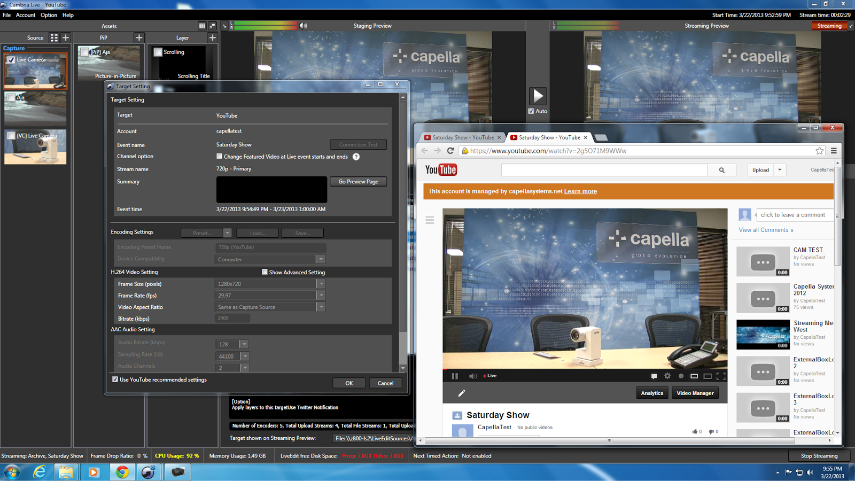855x504 pixels.
Task: Toggle annotations speech bubble in YouTube player
Action: [654, 376]
